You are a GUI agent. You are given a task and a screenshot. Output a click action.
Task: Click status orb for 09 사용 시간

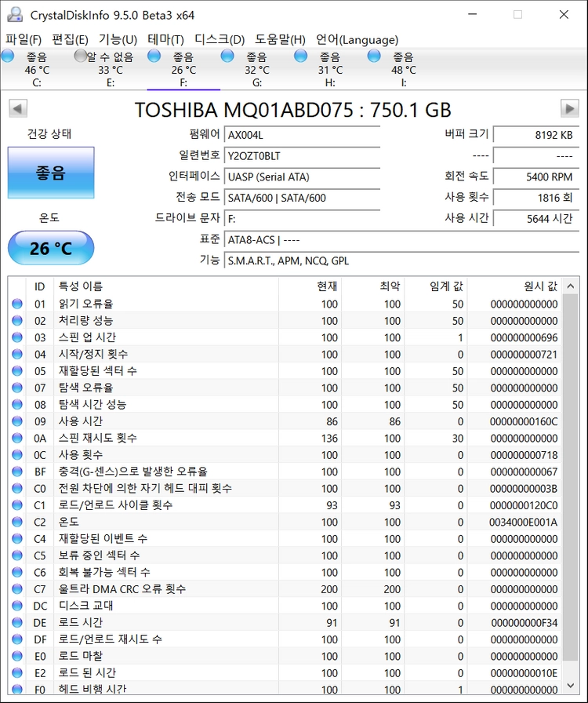point(17,421)
